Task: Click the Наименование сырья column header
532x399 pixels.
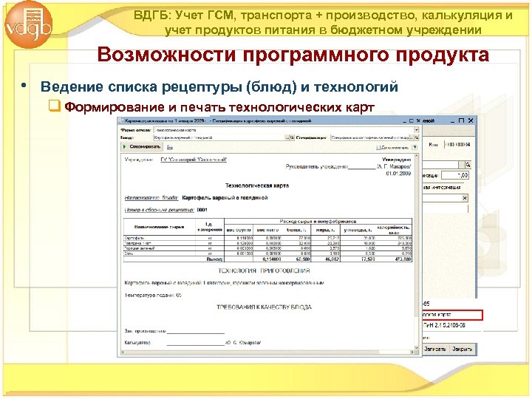Action: (159, 227)
